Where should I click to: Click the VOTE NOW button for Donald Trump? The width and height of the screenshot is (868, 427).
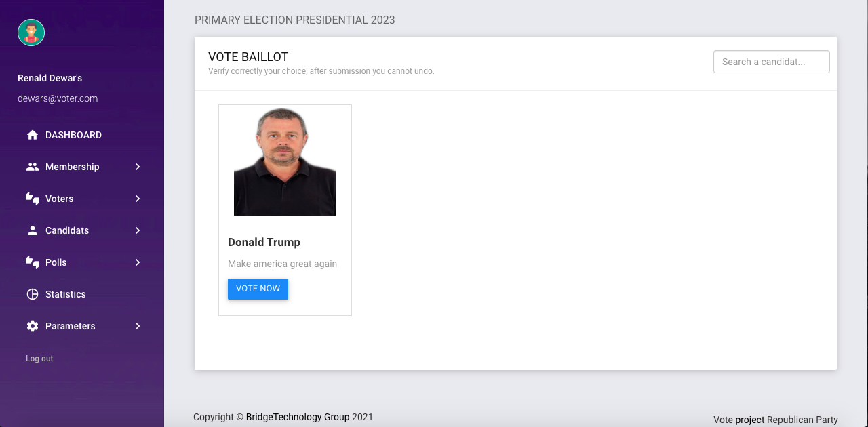[x=258, y=289]
